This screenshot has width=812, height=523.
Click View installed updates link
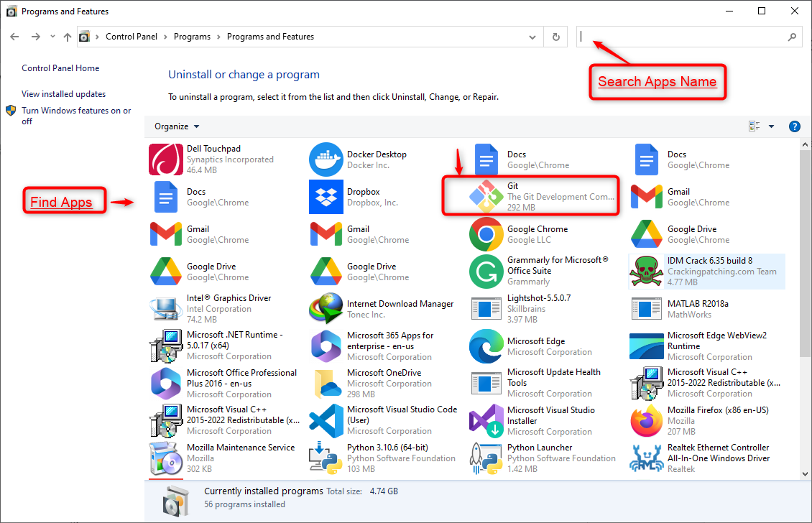(x=63, y=94)
